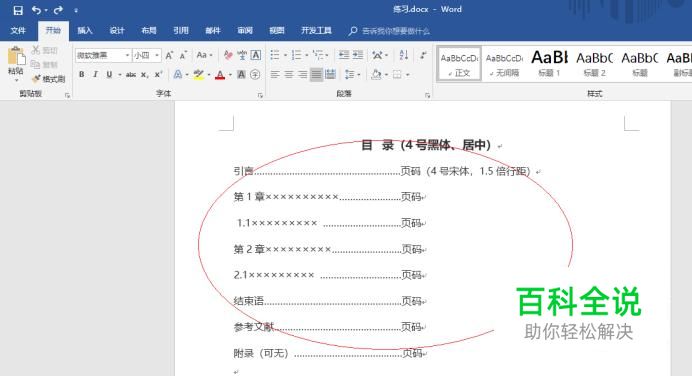Click the Center alignment icon

pyautogui.click(x=289, y=75)
